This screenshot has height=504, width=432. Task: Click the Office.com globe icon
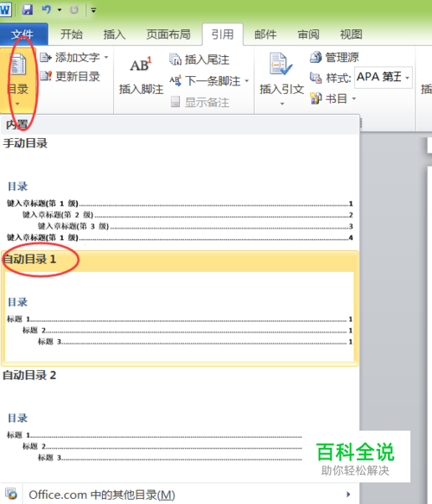[11, 494]
